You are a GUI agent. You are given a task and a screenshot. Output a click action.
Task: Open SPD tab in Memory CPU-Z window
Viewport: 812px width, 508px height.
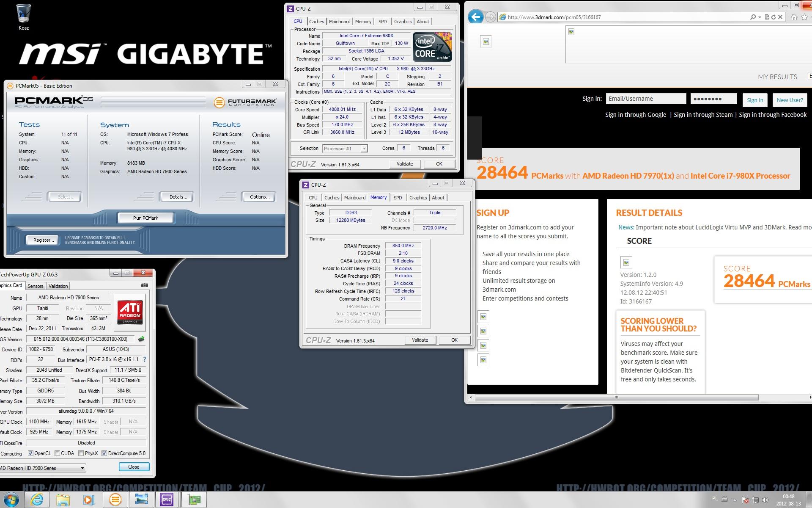(x=398, y=198)
